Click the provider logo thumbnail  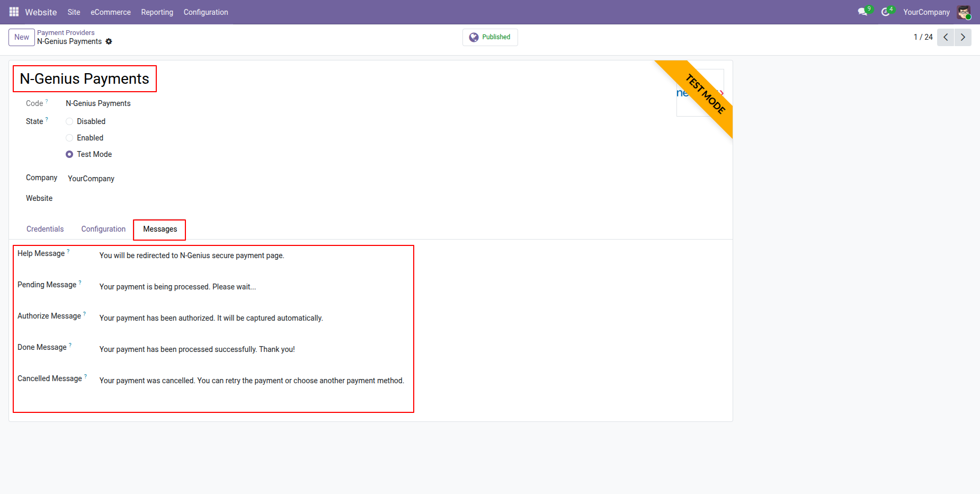pos(700,93)
